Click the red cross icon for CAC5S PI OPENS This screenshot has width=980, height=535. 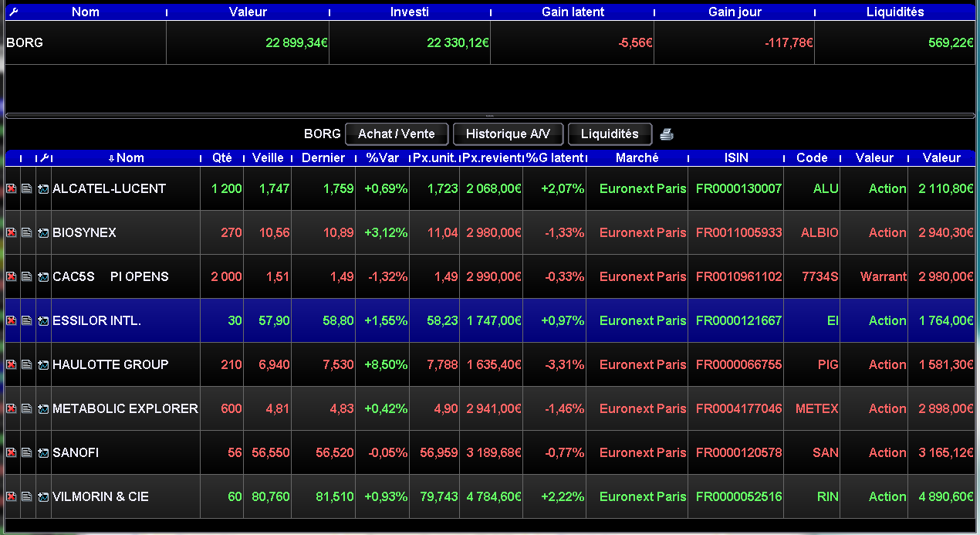click(x=12, y=276)
